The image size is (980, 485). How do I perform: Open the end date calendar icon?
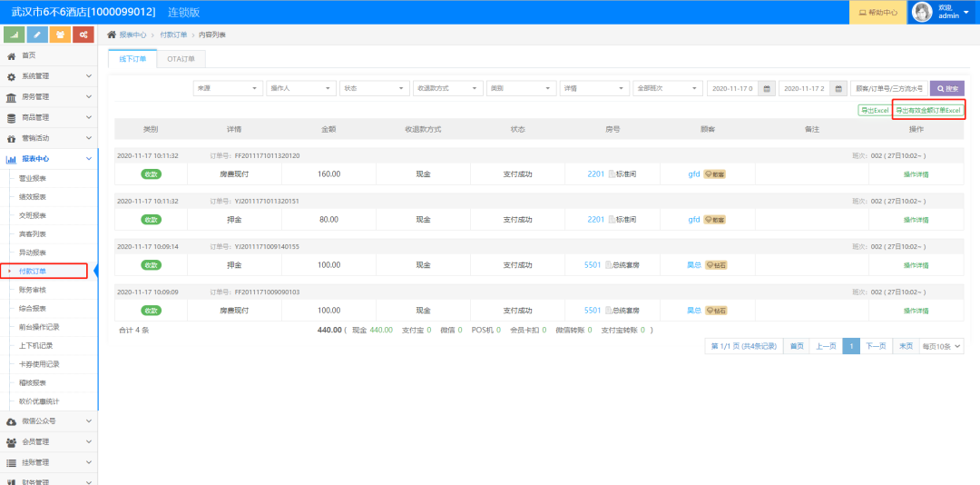pos(838,89)
